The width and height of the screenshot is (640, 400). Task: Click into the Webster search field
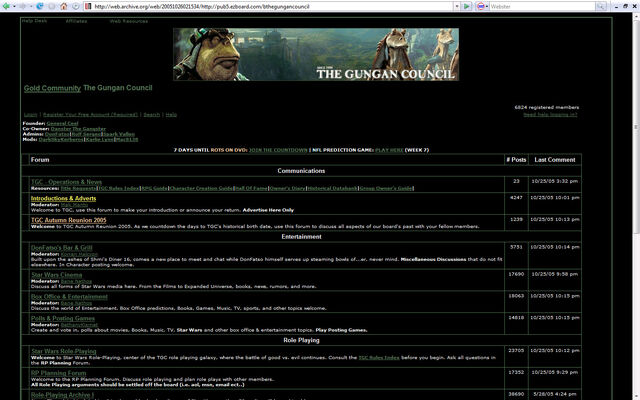click(x=542, y=6)
